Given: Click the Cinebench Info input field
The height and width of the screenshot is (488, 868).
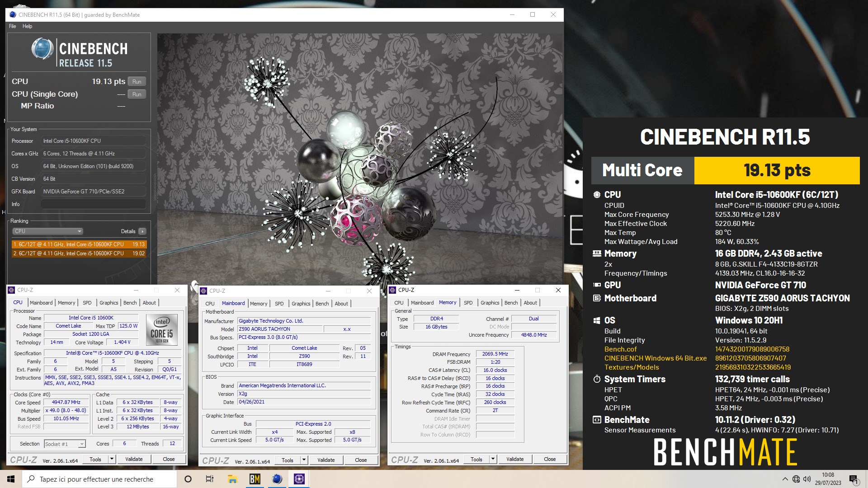Looking at the screenshot, I should pos(94,204).
